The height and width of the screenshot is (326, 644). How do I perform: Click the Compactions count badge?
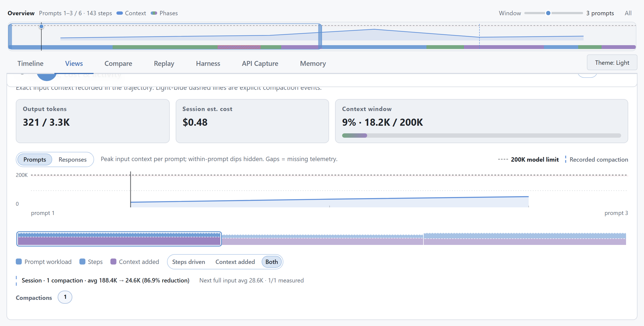click(x=65, y=297)
